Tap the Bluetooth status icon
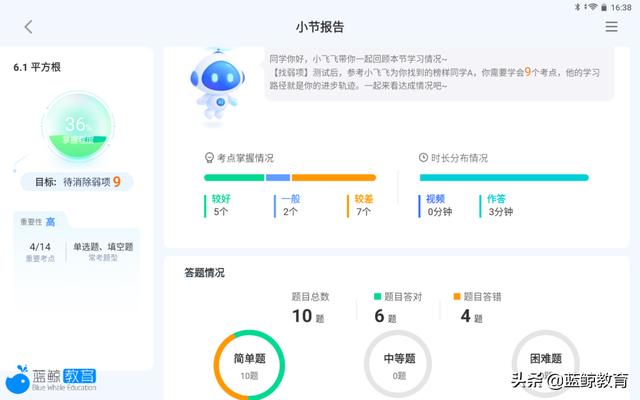Image resolution: width=640 pixels, height=400 pixels. tap(577, 7)
